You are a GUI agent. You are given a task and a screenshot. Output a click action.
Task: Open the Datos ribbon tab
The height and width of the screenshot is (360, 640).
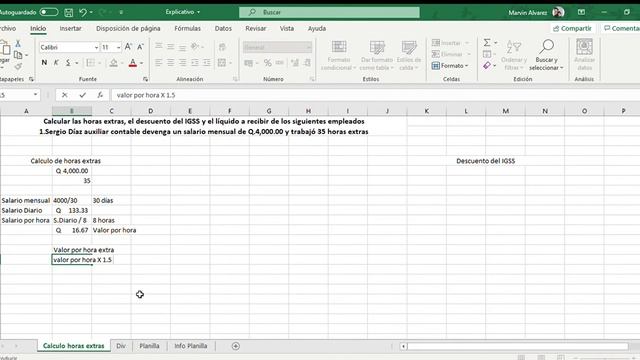pos(223,29)
